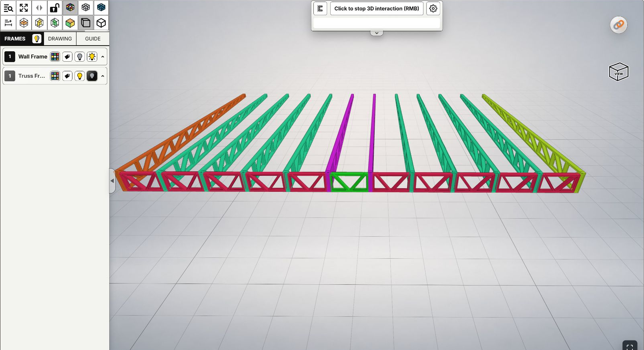Select the wireframe outline cube display mode
The image size is (644, 350).
(101, 23)
